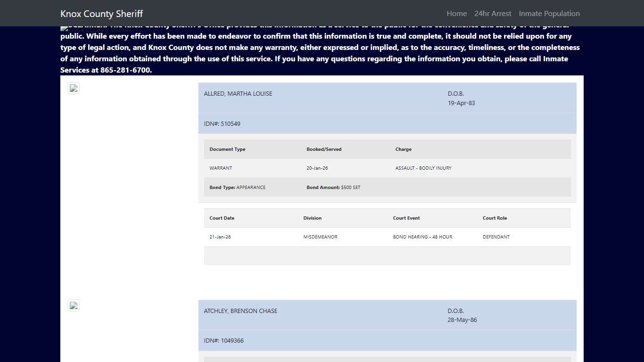The width and height of the screenshot is (644, 362).
Task: Click the Court Role column header
Action: click(x=495, y=218)
